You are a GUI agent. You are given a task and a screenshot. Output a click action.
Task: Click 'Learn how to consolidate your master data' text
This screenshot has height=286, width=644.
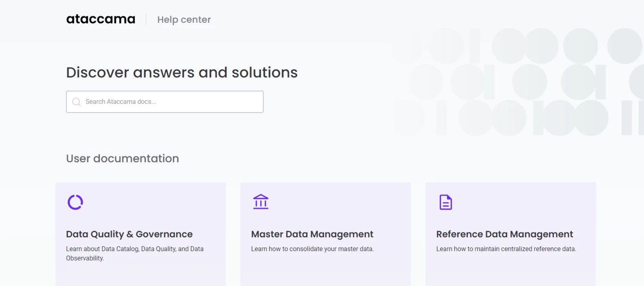312,249
